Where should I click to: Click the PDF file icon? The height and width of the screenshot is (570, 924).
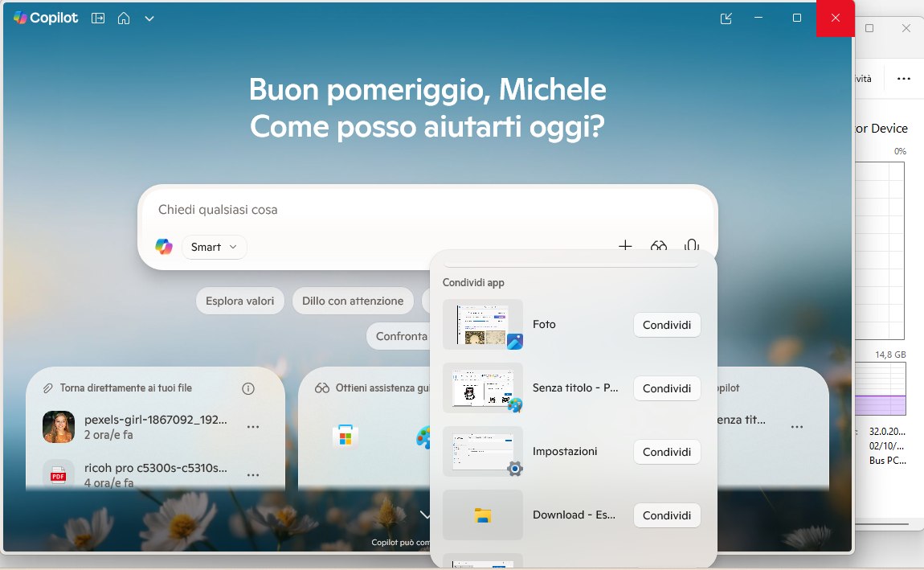(59, 474)
